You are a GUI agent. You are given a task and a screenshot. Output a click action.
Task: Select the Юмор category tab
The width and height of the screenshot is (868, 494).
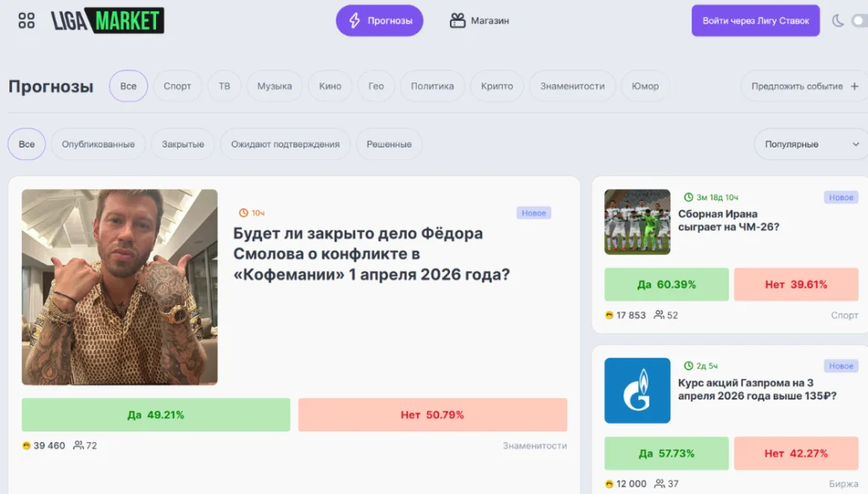(645, 86)
